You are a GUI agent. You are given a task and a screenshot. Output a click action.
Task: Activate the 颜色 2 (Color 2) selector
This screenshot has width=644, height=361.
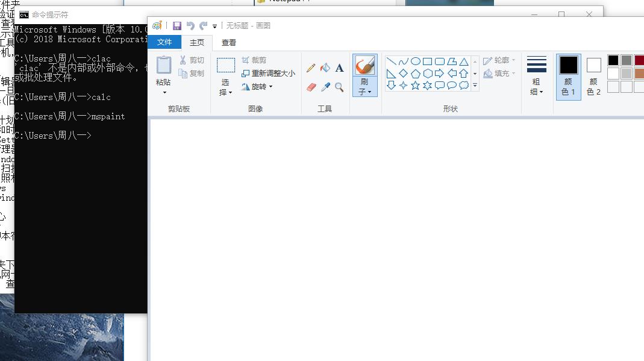click(593, 76)
